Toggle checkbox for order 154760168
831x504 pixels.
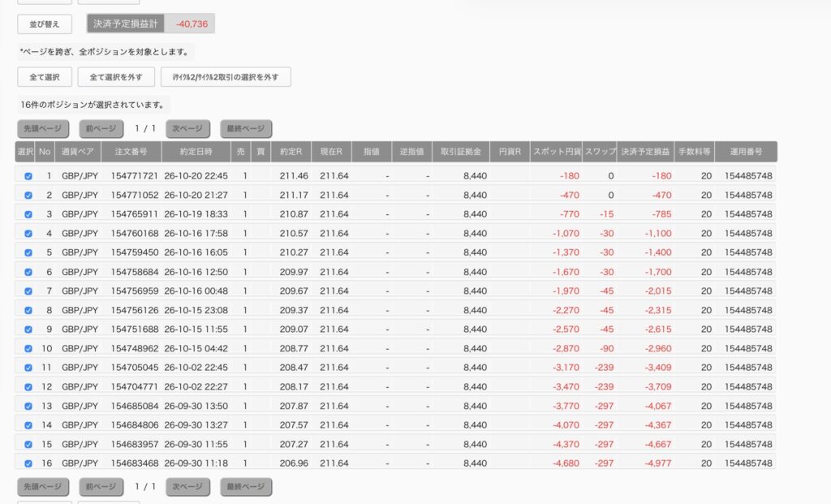[x=28, y=233]
